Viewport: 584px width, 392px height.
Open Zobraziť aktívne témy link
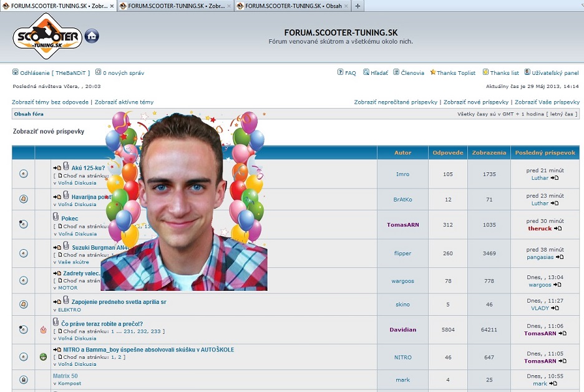124,102
